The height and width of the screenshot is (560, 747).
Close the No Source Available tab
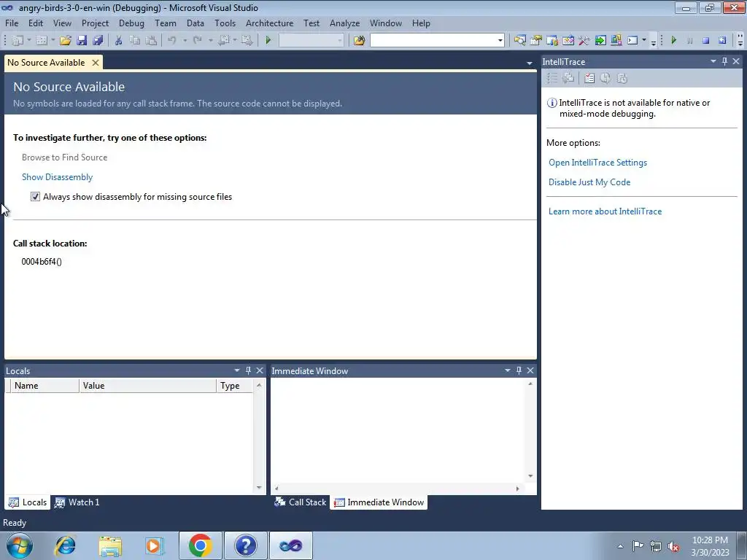[96, 63]
